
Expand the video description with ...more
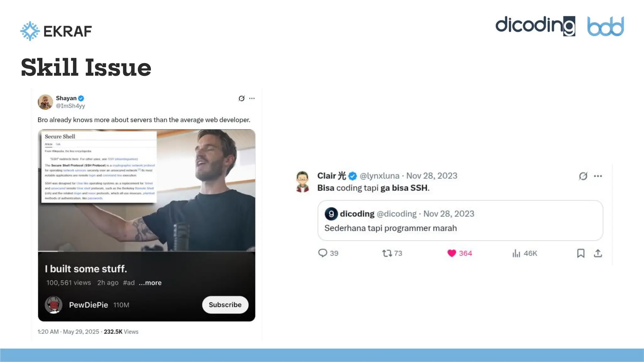[150, 282]
